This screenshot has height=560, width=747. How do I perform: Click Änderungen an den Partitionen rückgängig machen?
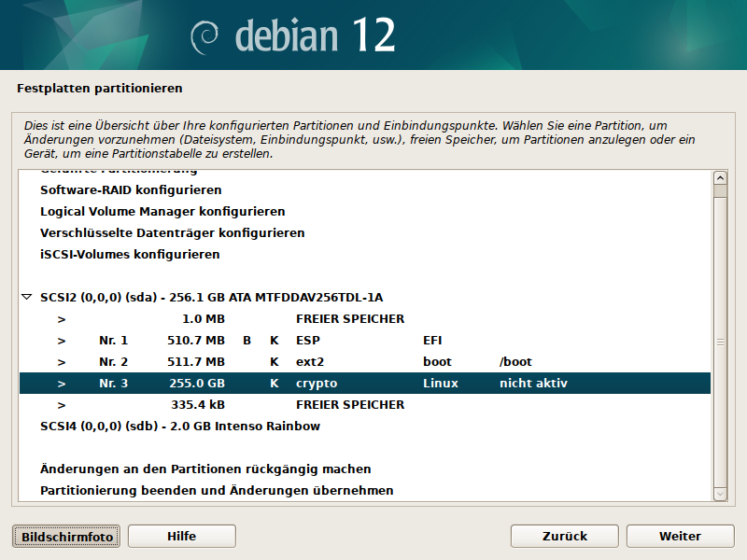pos(205,469)
